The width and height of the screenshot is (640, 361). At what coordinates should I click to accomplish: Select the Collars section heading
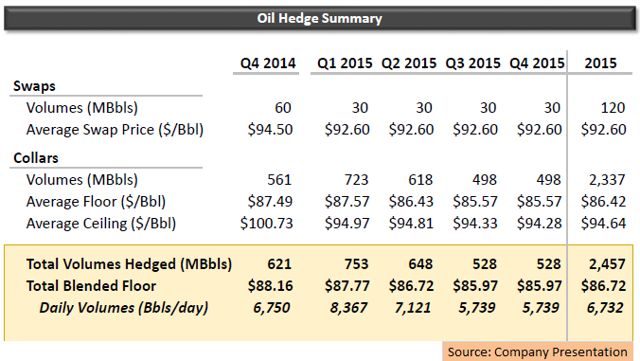(x=36, y=158)
